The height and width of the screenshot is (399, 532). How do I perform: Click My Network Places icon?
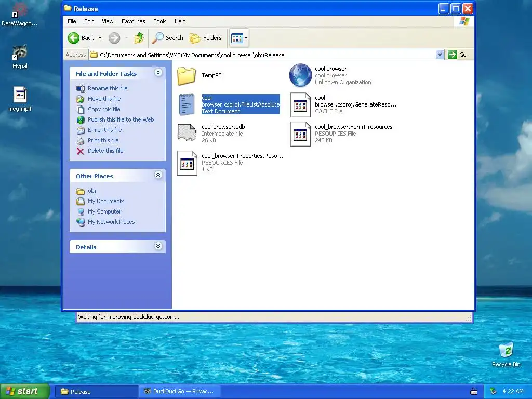[x=81, y=222]
